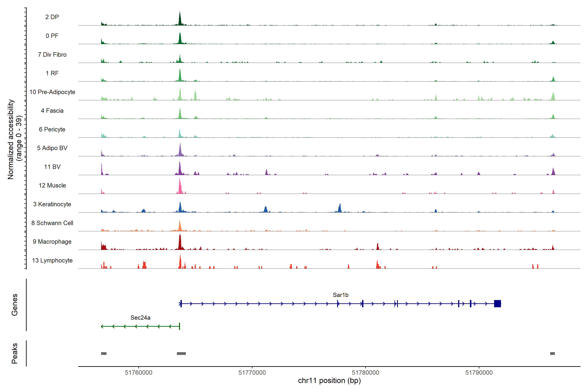The width and height of the screenshot is (588, 392).
Task: Click the 51770000 axis tick label
Action: 252,373
